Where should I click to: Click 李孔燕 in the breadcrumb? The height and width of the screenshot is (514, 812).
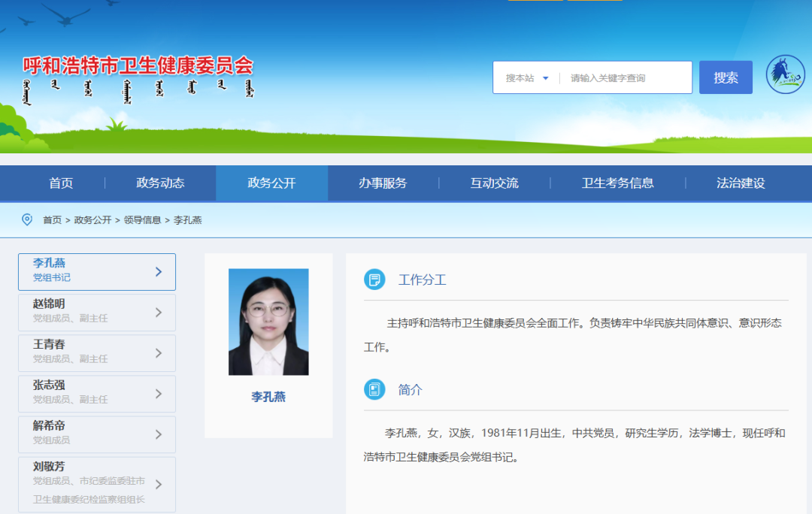tap(187, 220)
